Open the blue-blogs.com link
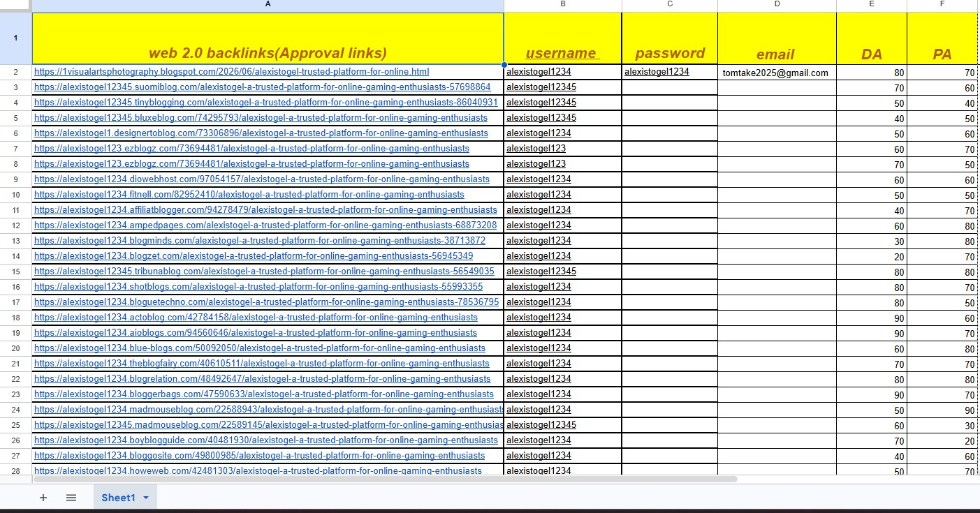 click(260, 348)
